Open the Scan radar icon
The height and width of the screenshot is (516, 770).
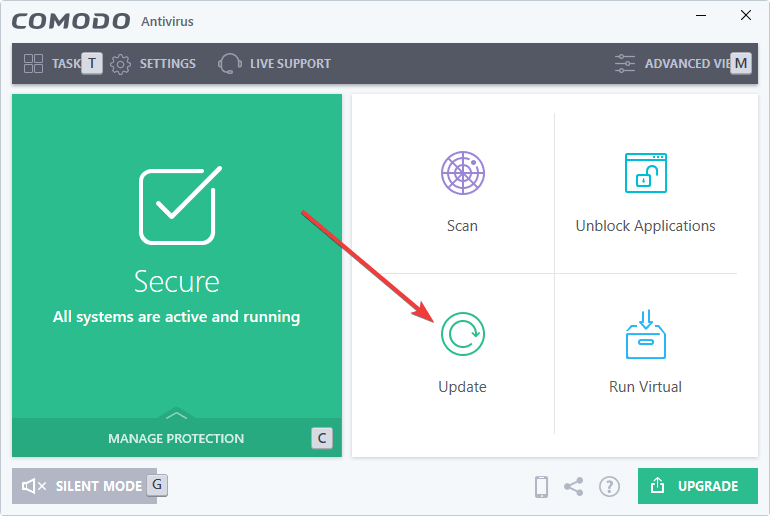tap(463, 173)
